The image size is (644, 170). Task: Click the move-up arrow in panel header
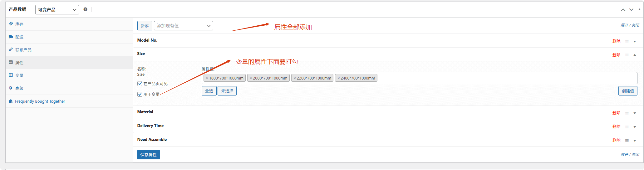623,10
